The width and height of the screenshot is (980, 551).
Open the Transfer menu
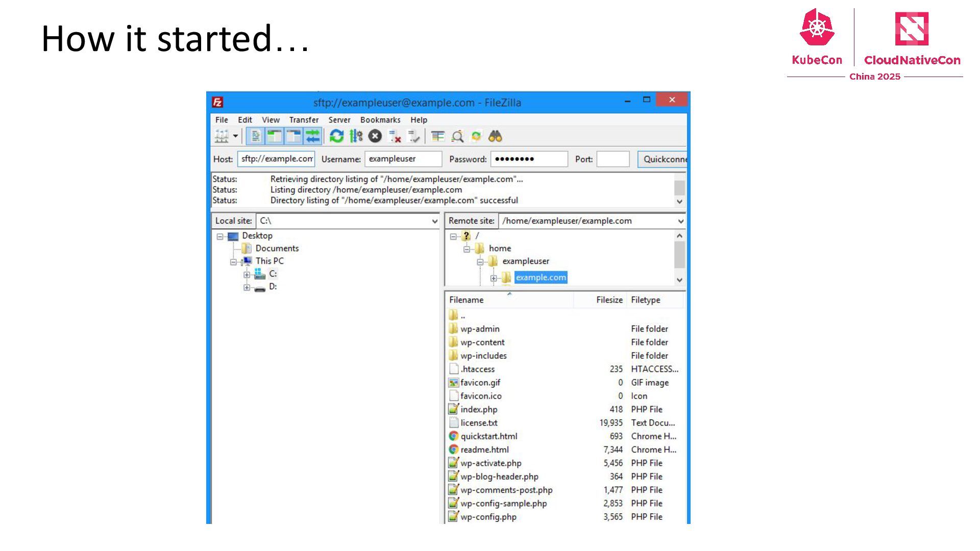[x=304, y=120]
